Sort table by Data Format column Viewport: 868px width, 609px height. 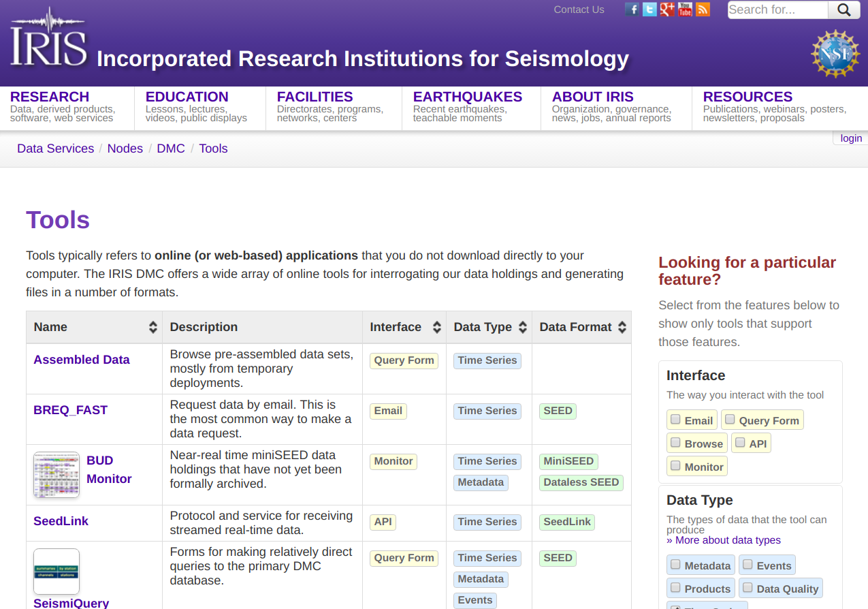click(622, 327)
